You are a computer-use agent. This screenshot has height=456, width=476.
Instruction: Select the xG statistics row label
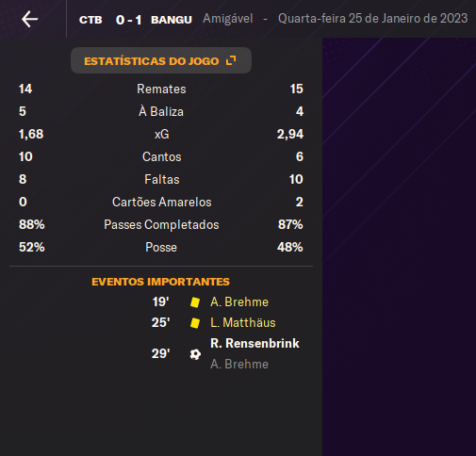(x=161, y=135)
